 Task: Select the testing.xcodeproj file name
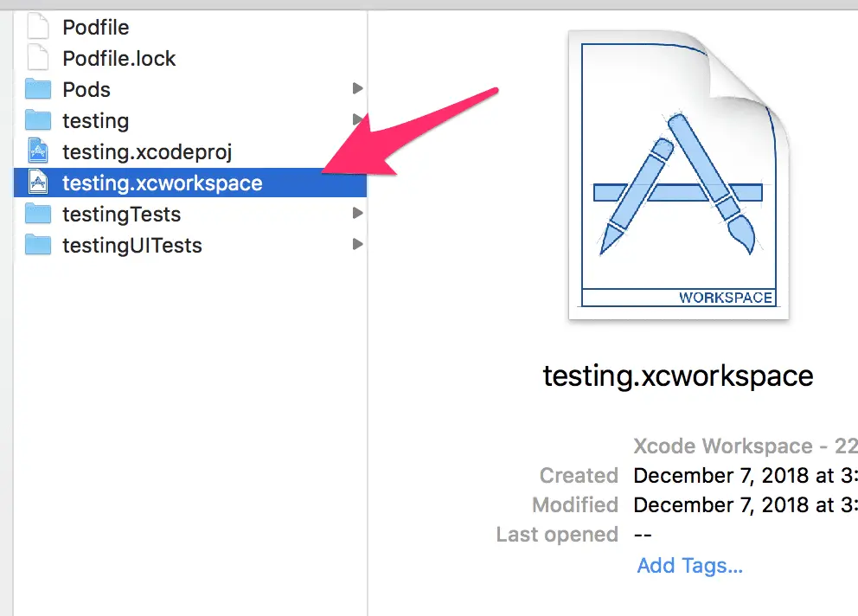coord(147,152)
